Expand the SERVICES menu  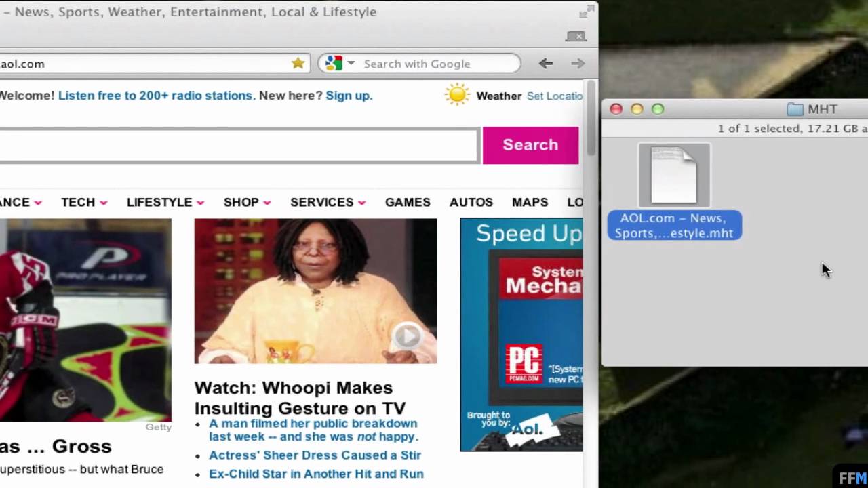click(x=328, y=202)
